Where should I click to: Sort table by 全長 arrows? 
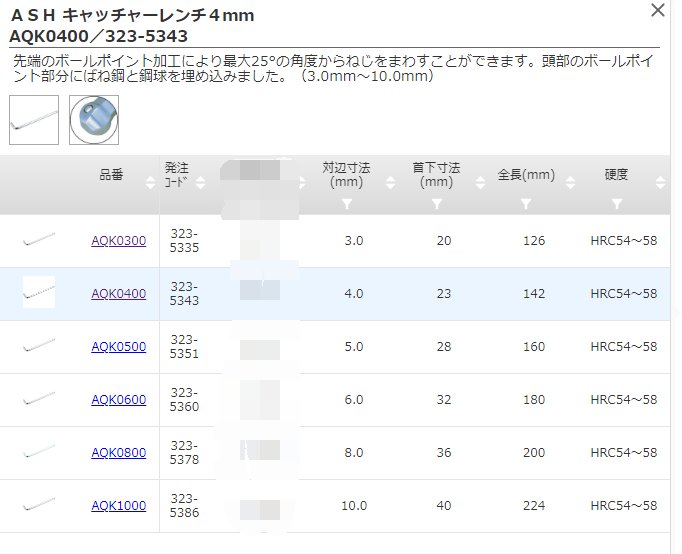571,182
